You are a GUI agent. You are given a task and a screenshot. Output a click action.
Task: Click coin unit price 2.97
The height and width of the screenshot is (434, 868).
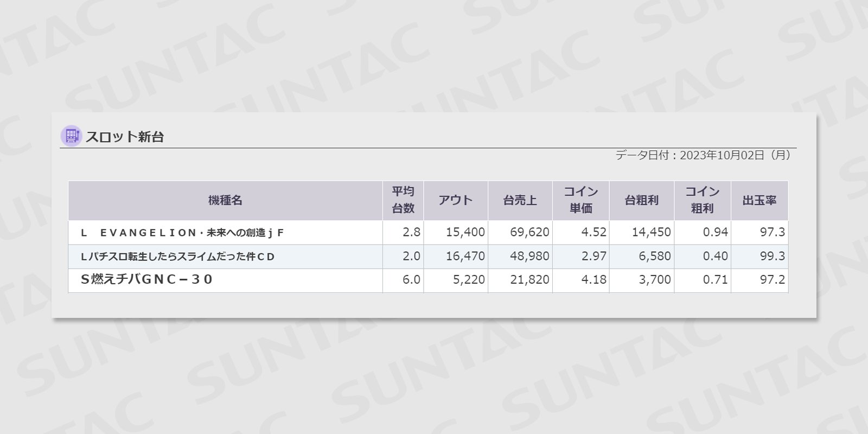[x=594, y=256]
